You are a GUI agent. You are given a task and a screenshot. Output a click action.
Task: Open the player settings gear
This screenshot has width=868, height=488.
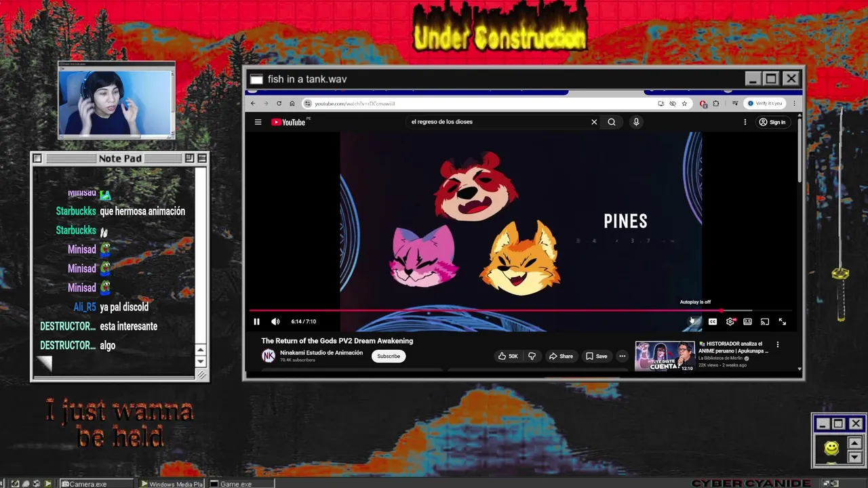730,322
